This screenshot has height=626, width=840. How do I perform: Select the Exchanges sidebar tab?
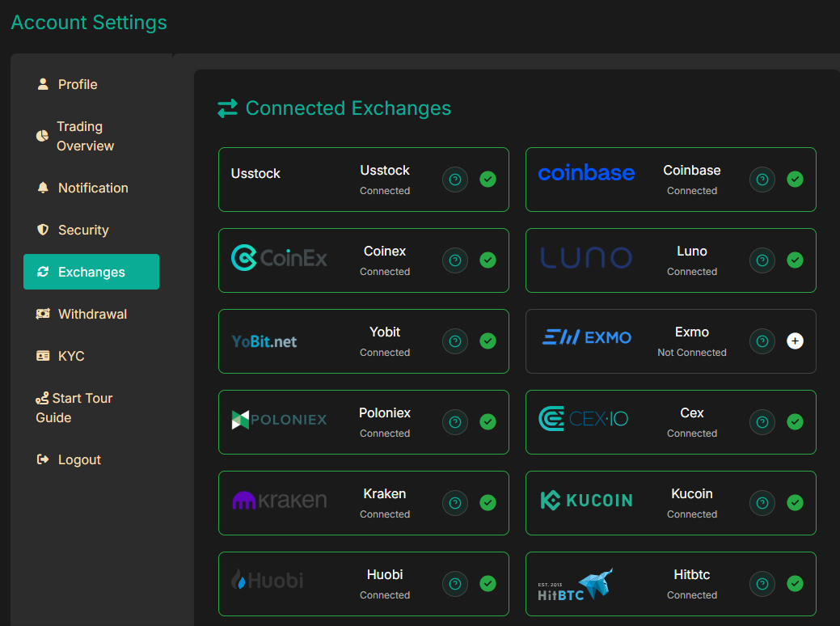coord(91,273)
